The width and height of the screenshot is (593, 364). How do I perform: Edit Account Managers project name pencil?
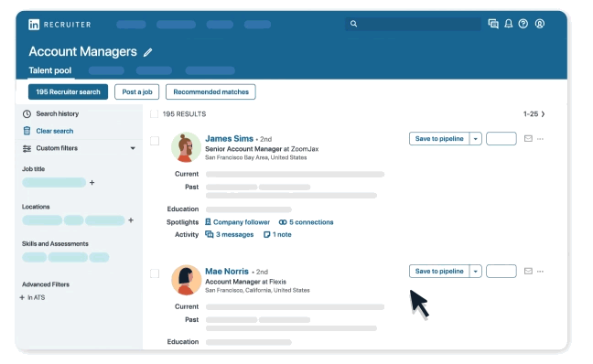click(148, 52)
